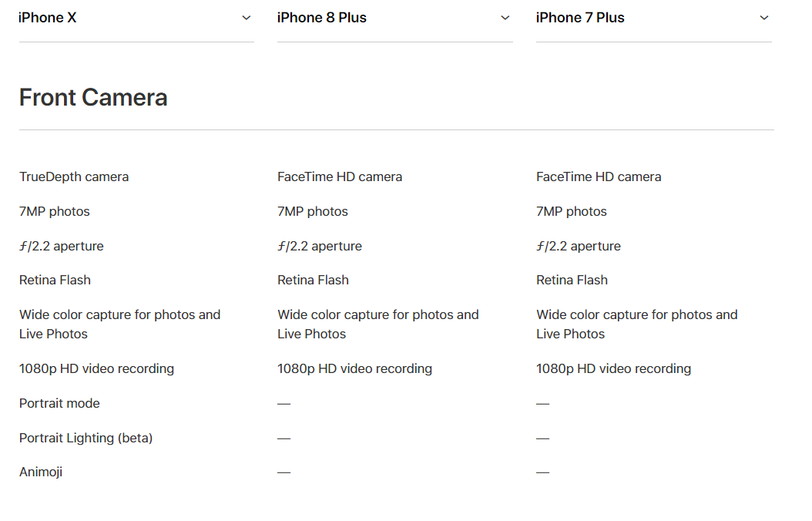
Task: Open the iPhone 7 Plus model dropdown
Action: (653, 18)
